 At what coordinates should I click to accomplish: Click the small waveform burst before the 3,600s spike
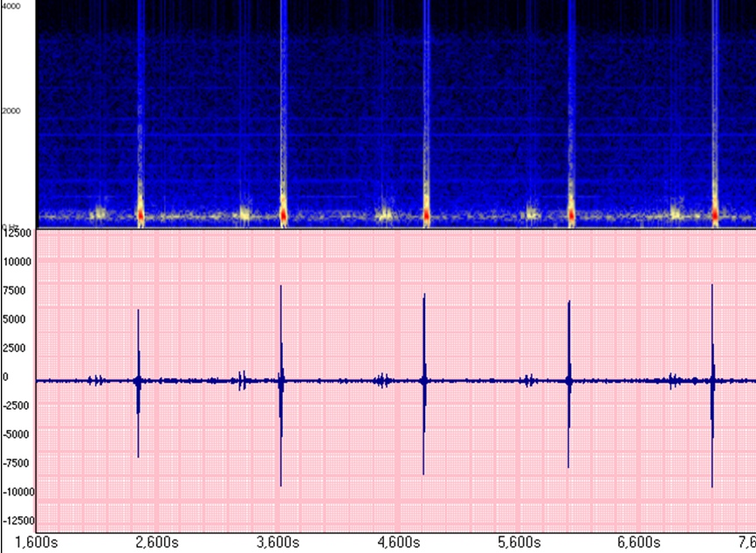tap(242, 380)
